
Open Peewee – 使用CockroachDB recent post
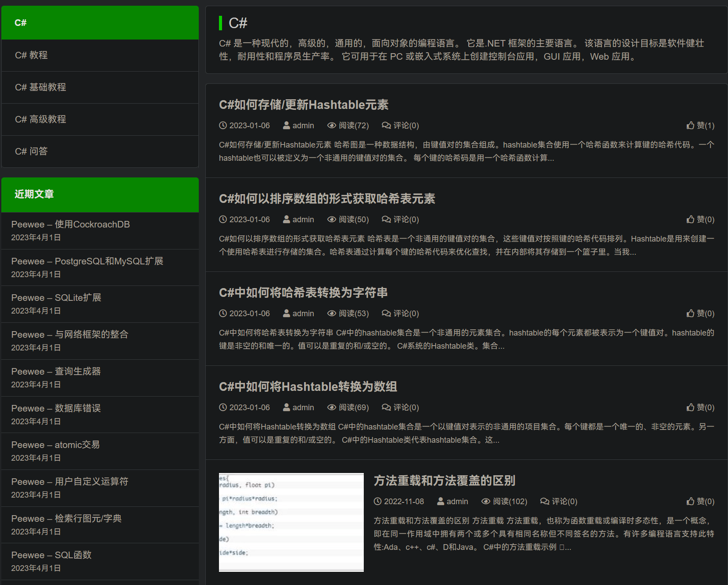[x=71, y=224]
